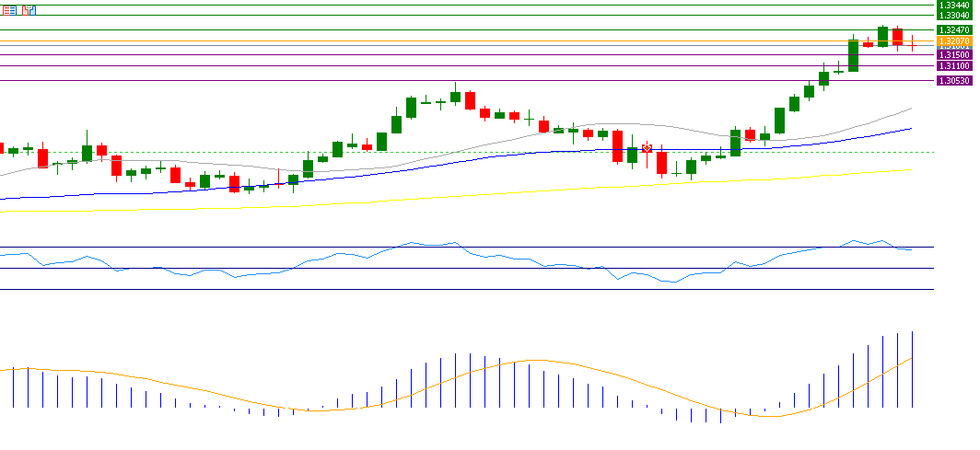The width and height of the screenshot is (980, 450).
Task: Click the 1.33440 price level label
Action: (952, 6)
